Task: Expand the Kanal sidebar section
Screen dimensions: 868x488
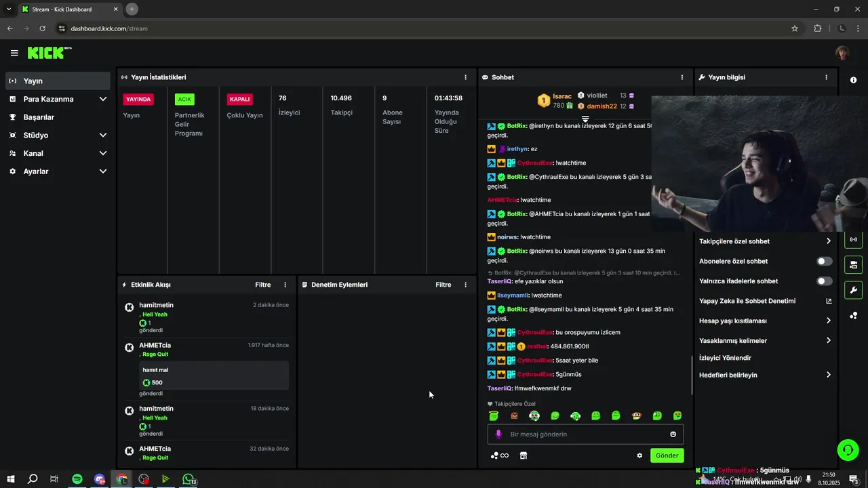Action: [x=58, y=153]
